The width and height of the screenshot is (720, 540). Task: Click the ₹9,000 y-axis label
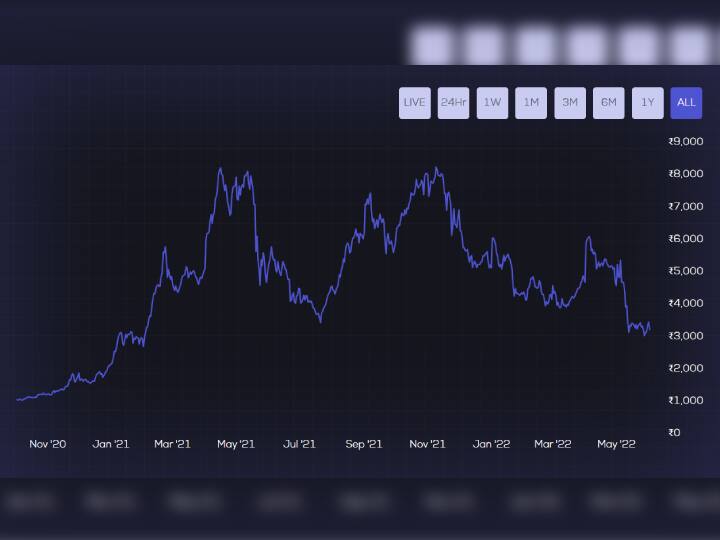(x=685, y=141)
